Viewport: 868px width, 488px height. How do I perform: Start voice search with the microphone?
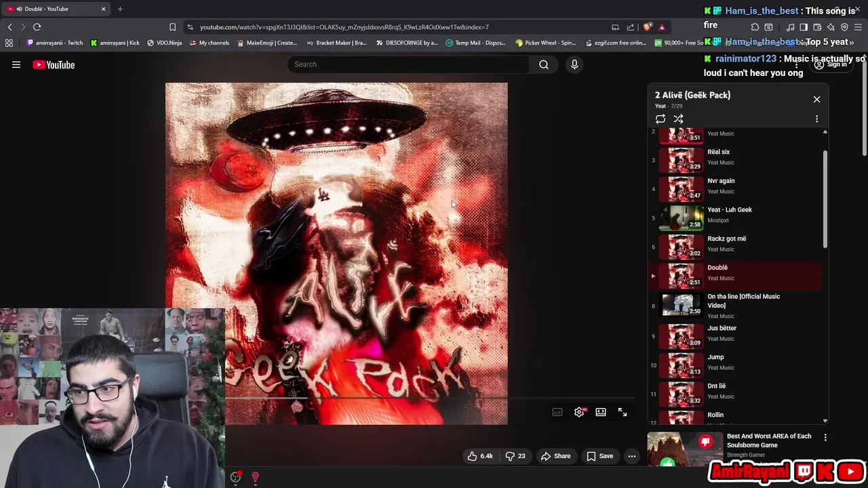pyautogui.click(x=574, y=64)
